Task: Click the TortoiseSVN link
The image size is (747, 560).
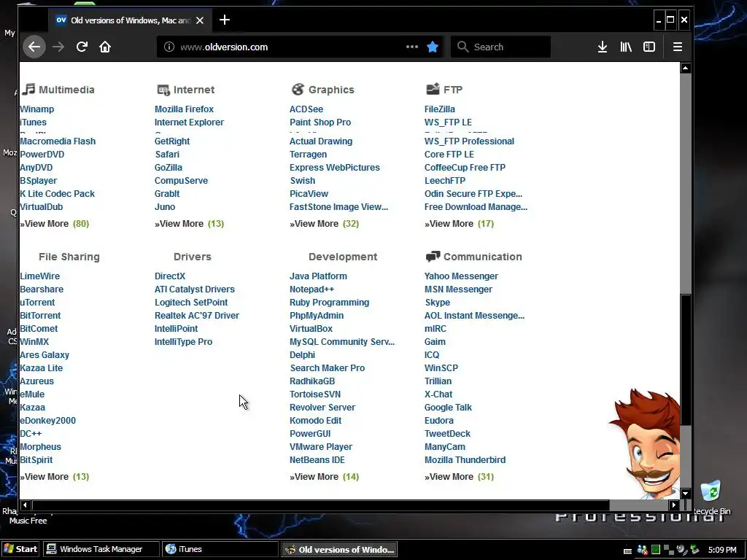Action: tap(315, 394)
